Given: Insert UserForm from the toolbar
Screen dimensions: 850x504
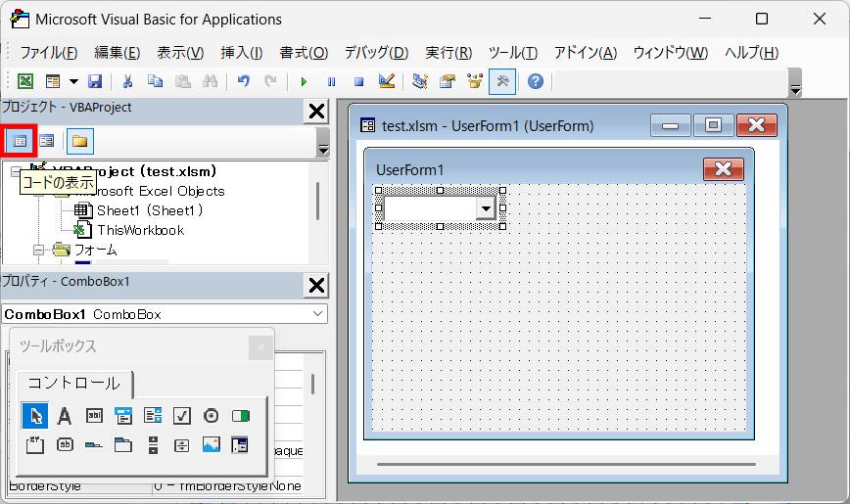Looking at the screenshot, I should pyautogui.click(x=53, y=82).
